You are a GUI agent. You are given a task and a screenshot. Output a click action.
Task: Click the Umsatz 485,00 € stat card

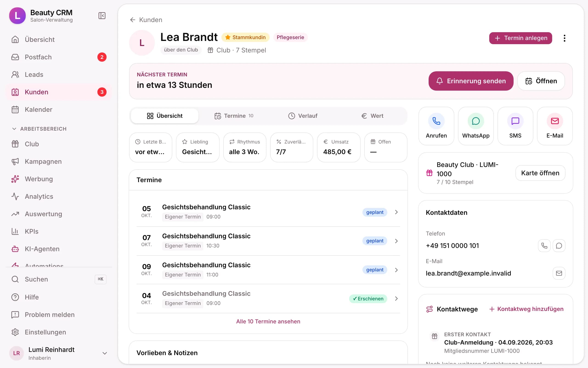coord(339,147)
